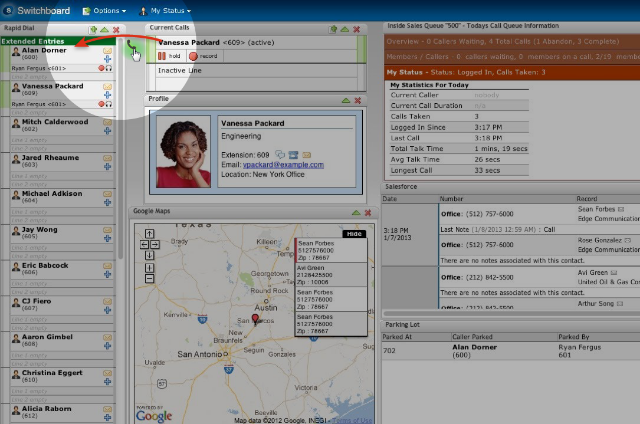Click record dot in Vanessa Packard's Ryan Fergus line
The height and width of the screenshot is (424, 640).
(x=101, y=104)
